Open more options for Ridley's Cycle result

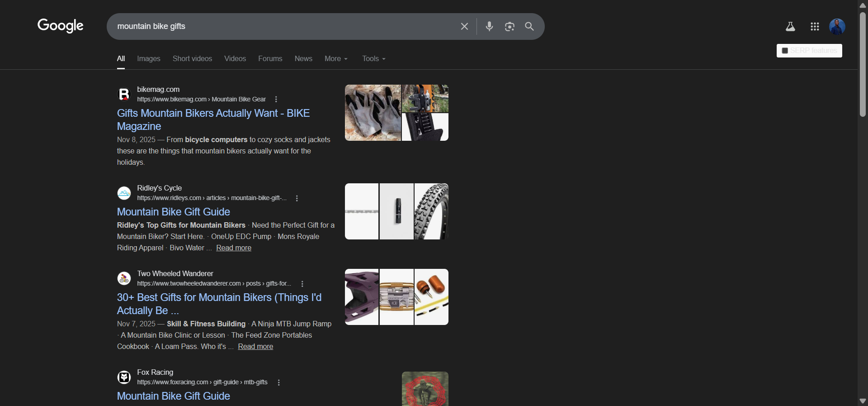297,198
